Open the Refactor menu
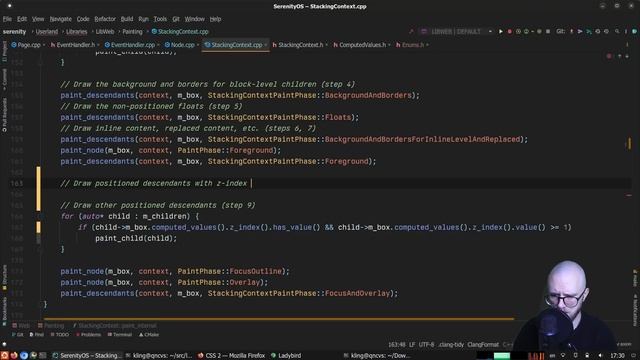The width and height of the screenshot is (640, 360). [x=105, y=19]
